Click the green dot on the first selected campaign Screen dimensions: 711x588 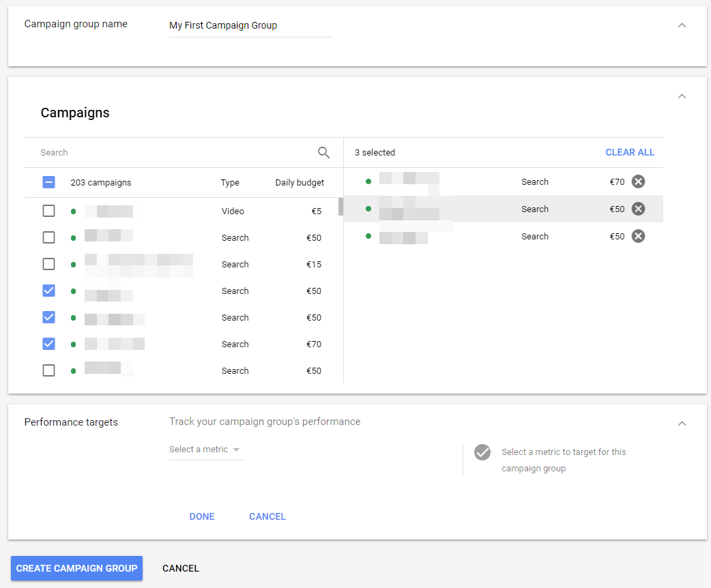(368, 181)
